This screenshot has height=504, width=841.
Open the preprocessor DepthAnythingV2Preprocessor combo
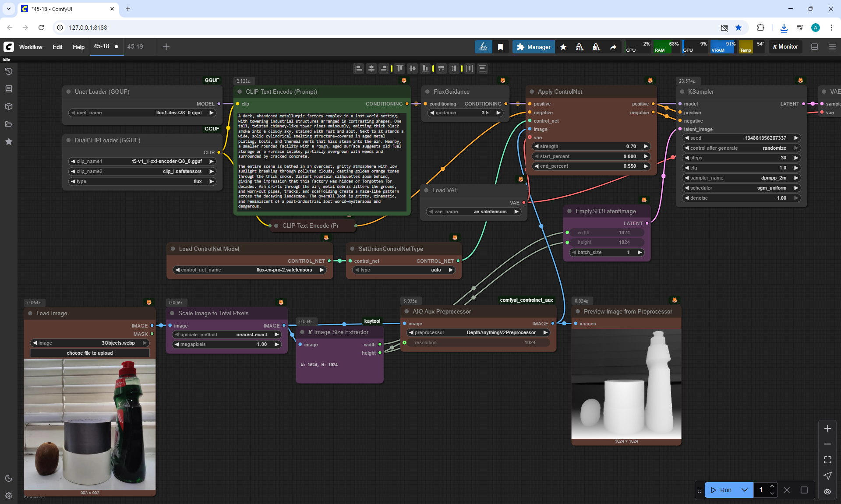tap(478, 332)
